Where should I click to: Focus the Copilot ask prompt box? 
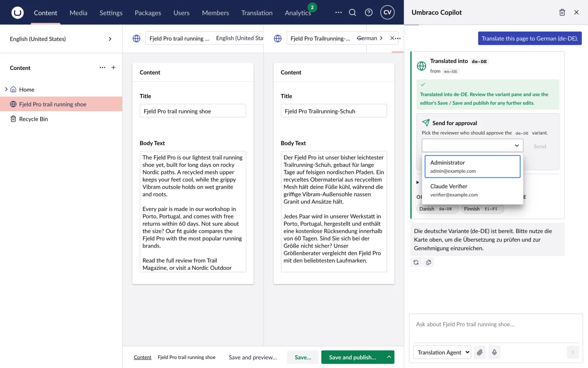click(496, 328)
